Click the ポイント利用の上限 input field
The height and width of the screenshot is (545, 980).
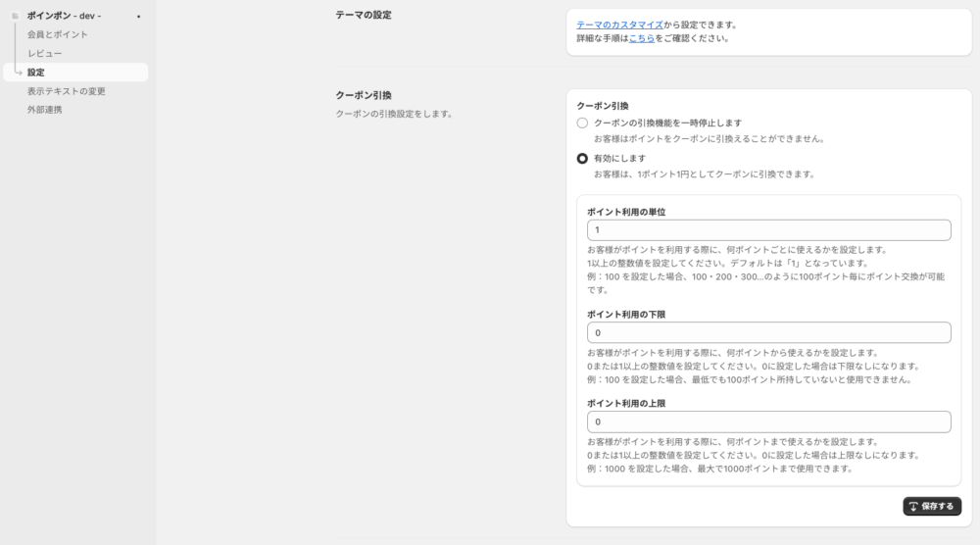(768, 421)
